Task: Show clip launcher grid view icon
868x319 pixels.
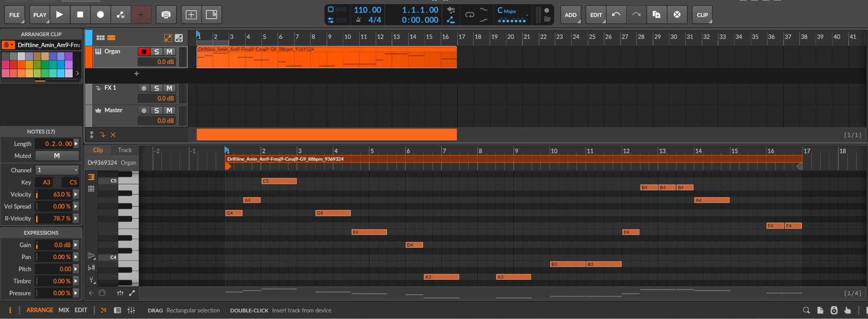Action: 101,38
